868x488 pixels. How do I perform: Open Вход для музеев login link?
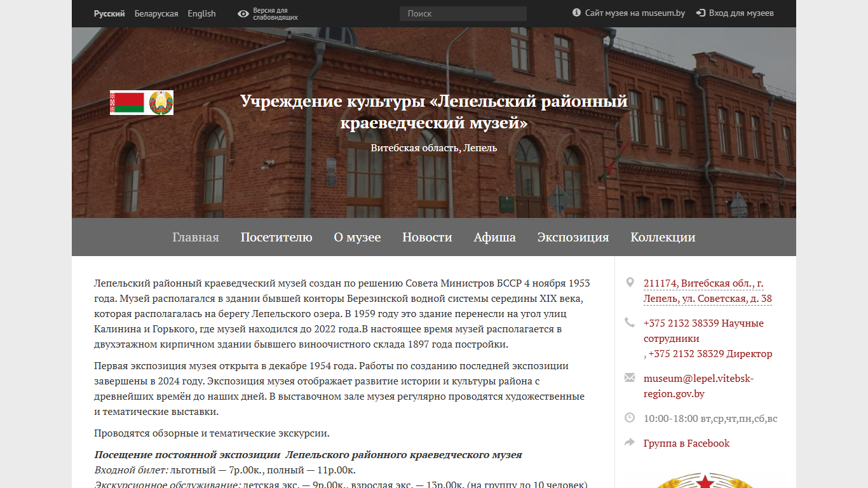coord(742,13)
